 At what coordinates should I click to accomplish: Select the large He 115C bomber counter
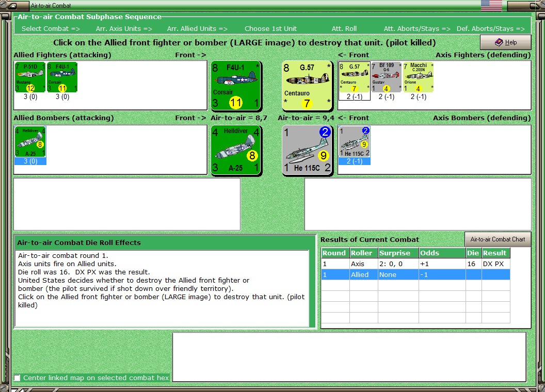click(307, 151)
